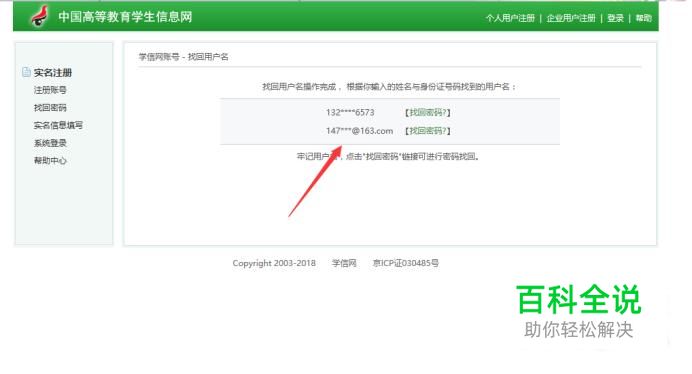Open 帮助中心 in the sidebar
The image size is (692, 374).
pos(50,161)
